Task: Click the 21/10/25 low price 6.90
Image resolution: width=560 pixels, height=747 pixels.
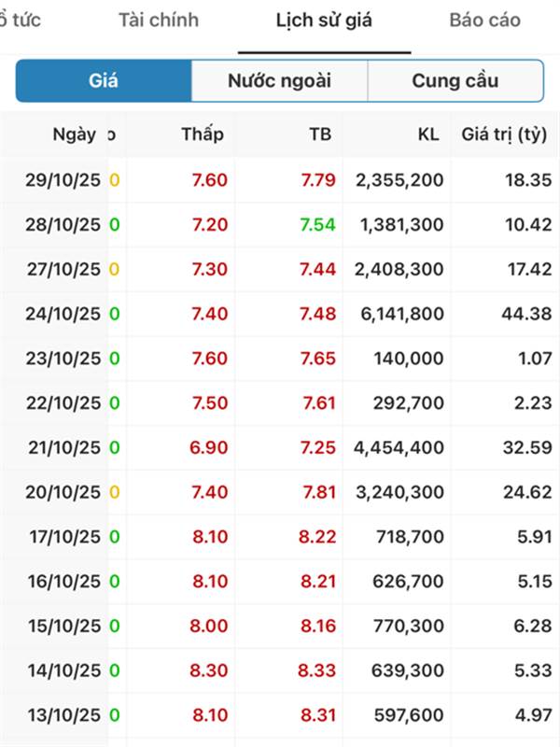Action: tap(208, 448)
